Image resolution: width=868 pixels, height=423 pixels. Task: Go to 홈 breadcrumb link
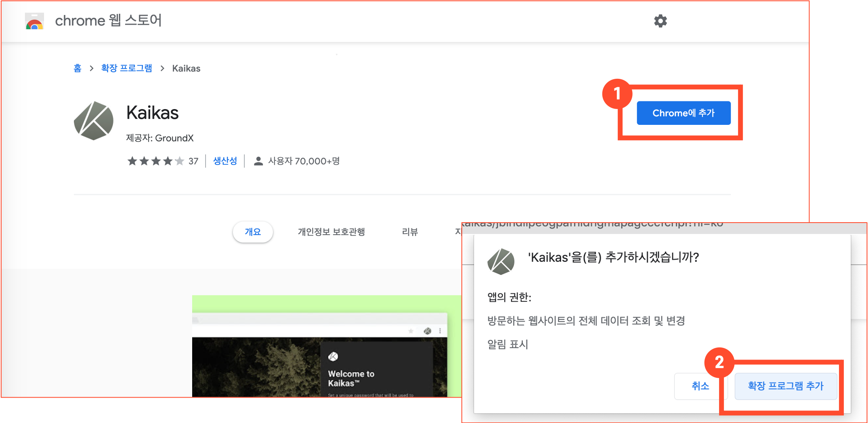(x=78, y=68)
